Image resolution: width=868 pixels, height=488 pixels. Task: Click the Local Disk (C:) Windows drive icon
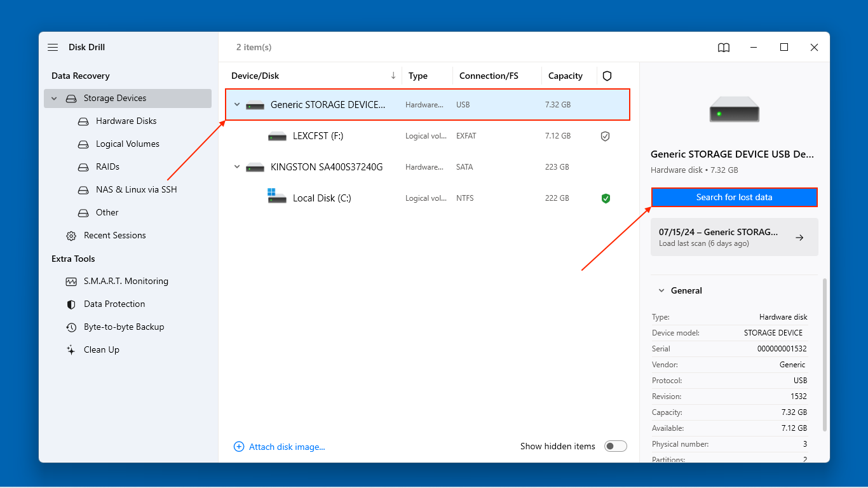point(277,196)
